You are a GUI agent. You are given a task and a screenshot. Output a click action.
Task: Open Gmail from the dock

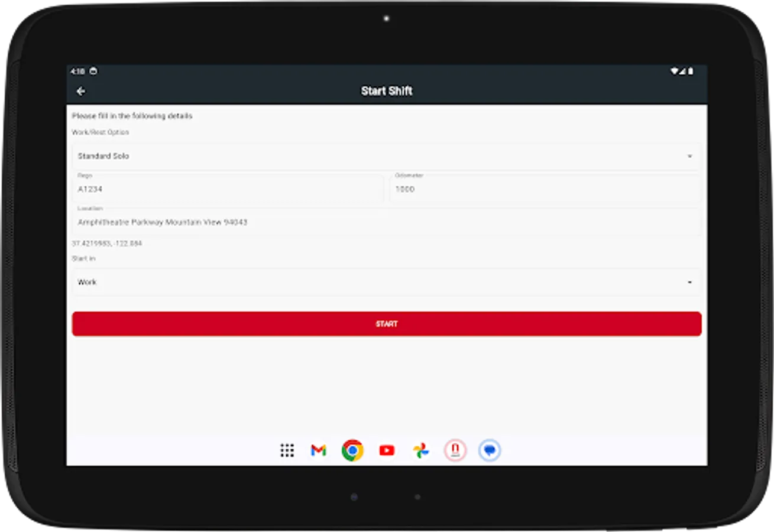point(318,450)
